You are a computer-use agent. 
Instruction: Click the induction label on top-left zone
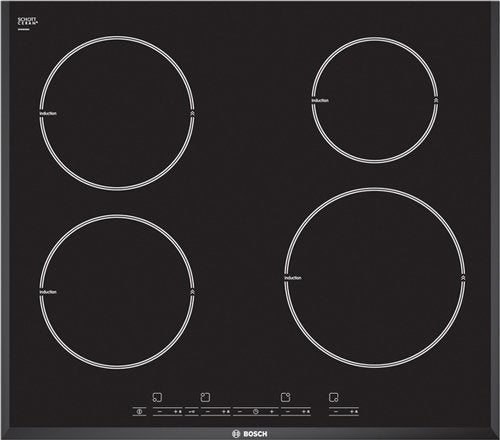click(48, 114)
